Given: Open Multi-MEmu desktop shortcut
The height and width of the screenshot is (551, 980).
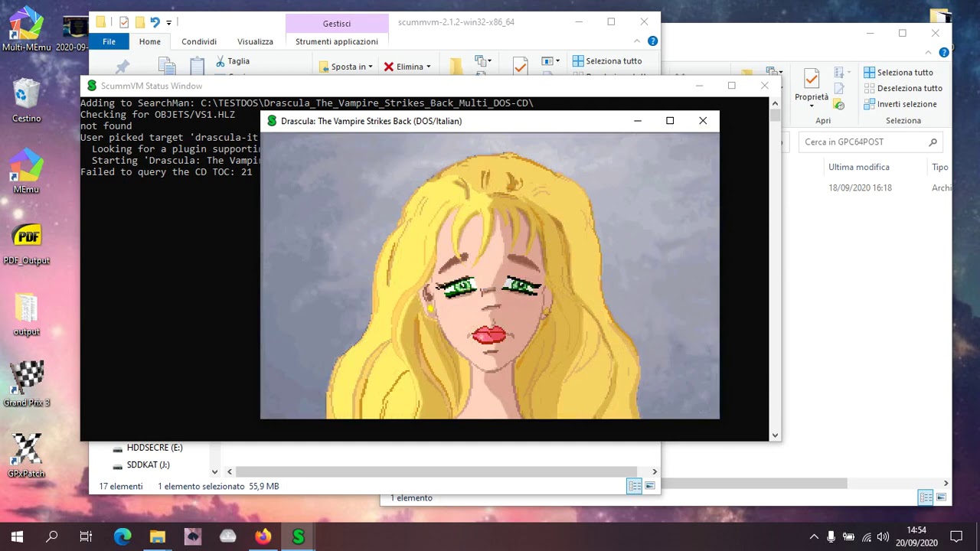Looking at the screenshot, I should (26, 29).
